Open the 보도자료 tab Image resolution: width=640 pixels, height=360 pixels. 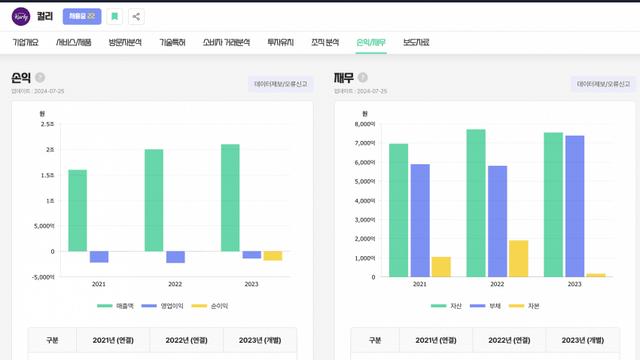416,42
